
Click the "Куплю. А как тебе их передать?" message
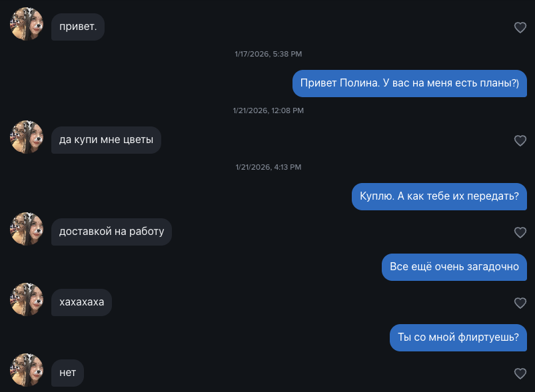click(439, 196)
